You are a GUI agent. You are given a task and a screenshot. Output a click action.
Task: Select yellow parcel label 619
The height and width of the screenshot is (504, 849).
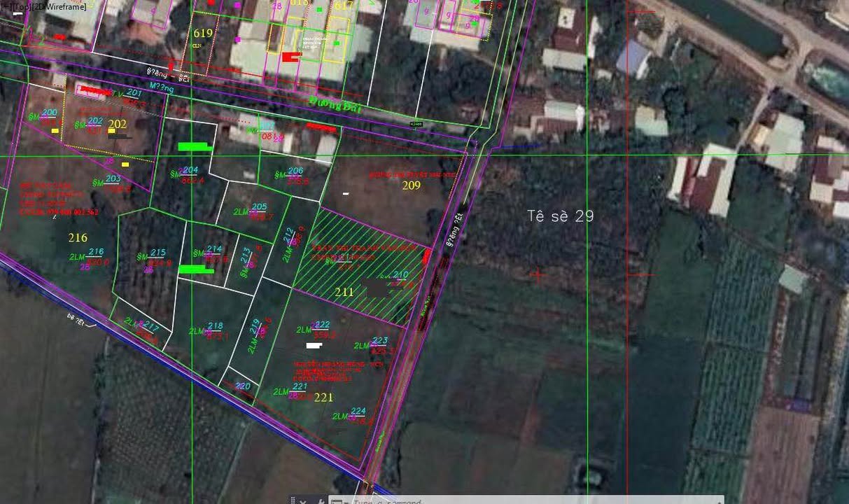(x=203, y=33)
